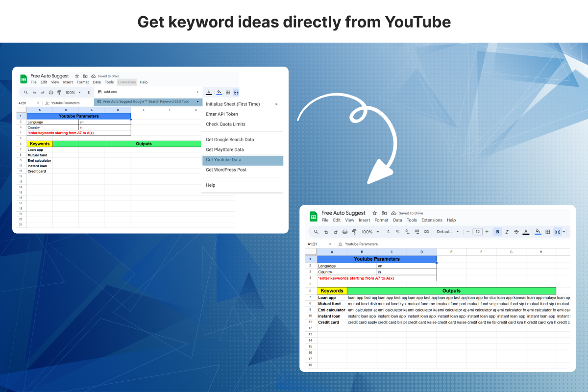Click redo icon in right window toolbar
This screenshot has width=588, height=392.
(336, 232)
